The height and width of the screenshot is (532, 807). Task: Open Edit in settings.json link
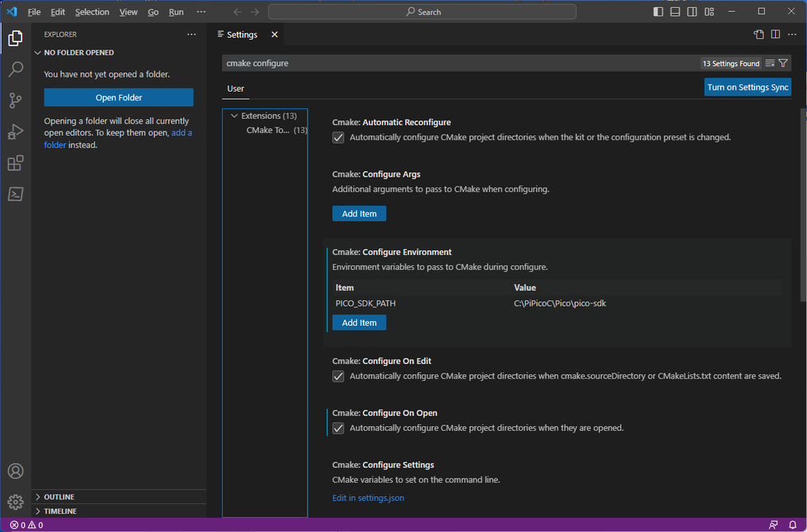pos(368,498)
